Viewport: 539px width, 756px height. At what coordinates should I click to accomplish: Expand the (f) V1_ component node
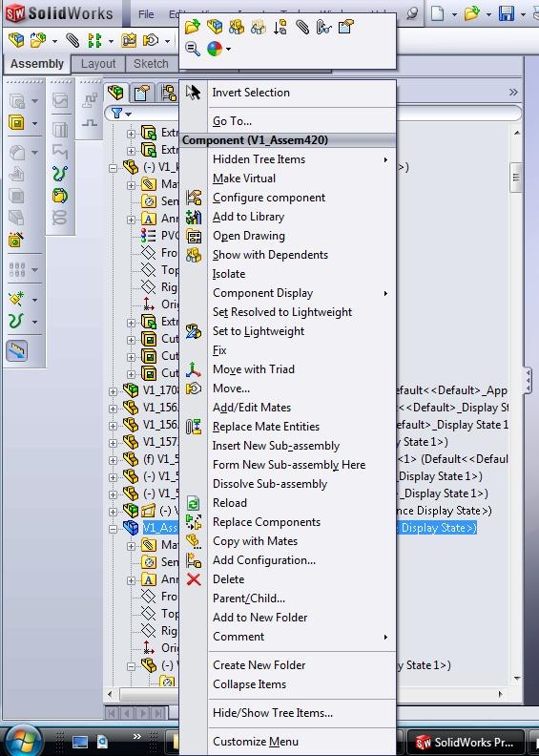113,460
